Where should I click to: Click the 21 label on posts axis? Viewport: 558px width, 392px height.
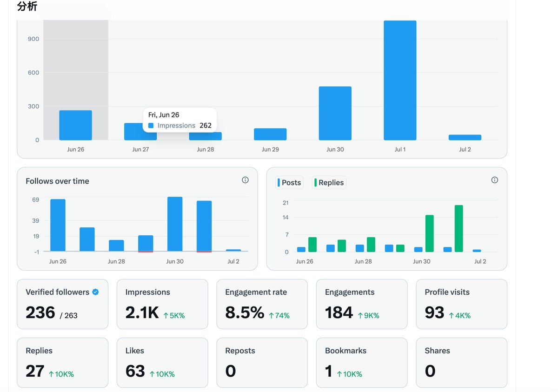[286, 203]
